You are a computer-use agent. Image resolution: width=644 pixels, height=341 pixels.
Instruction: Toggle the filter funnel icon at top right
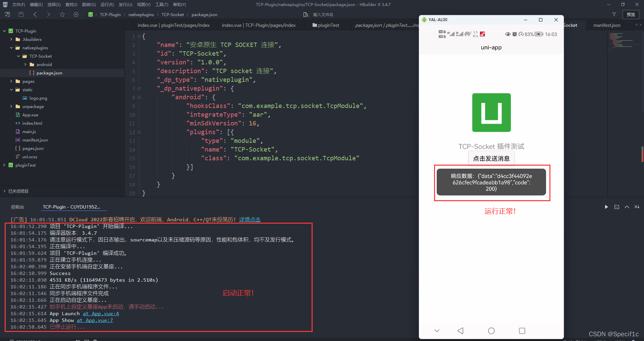tap(614, 14)
